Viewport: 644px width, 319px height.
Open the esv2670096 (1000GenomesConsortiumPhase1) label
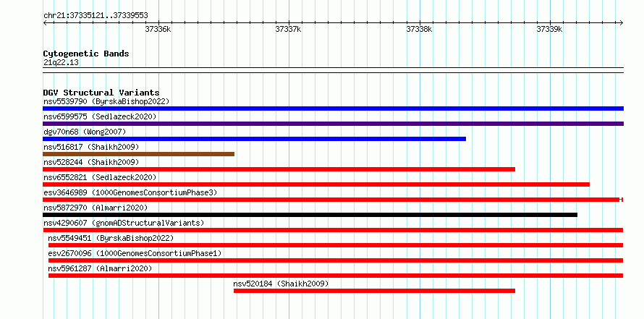(x=135, y=253)
